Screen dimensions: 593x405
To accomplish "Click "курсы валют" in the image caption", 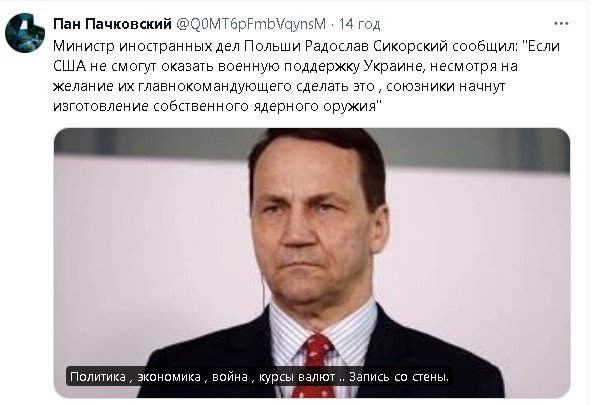I will pyautogui.click(x=297, y=377).
